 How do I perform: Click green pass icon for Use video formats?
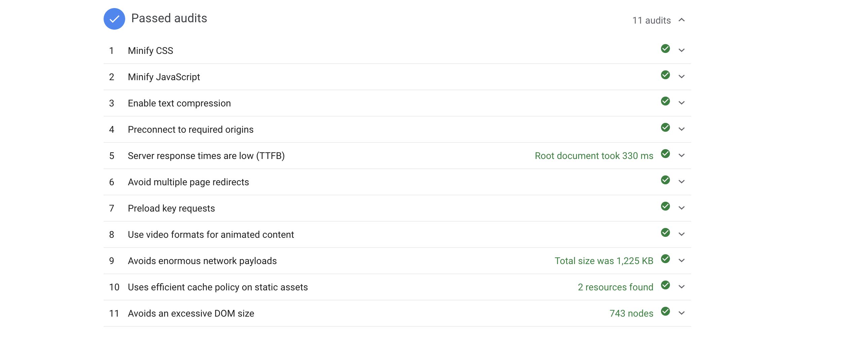pos(665,232)
